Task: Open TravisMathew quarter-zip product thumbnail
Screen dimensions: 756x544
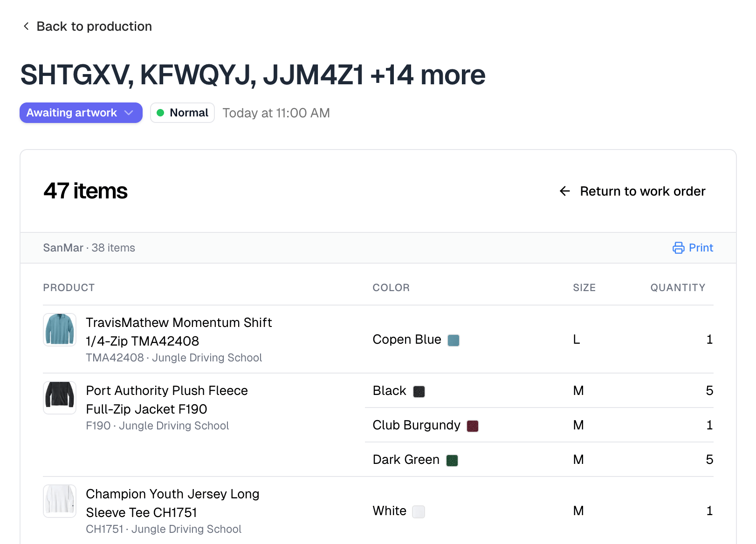Action: (x=60, y=330)
